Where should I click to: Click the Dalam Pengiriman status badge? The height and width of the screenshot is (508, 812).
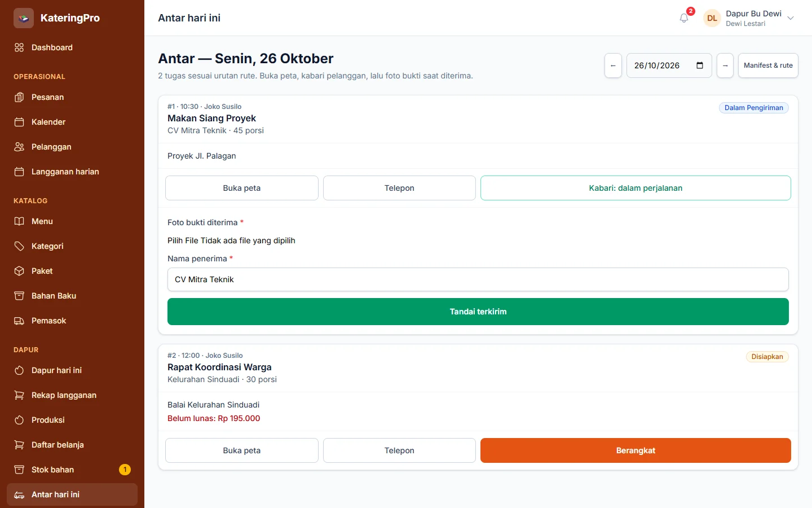tap(753, 108)
